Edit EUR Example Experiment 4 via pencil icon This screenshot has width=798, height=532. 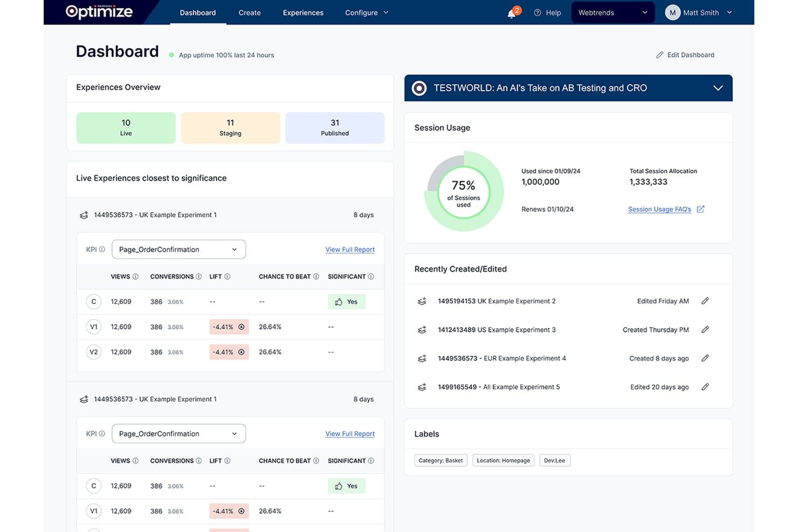705,358
